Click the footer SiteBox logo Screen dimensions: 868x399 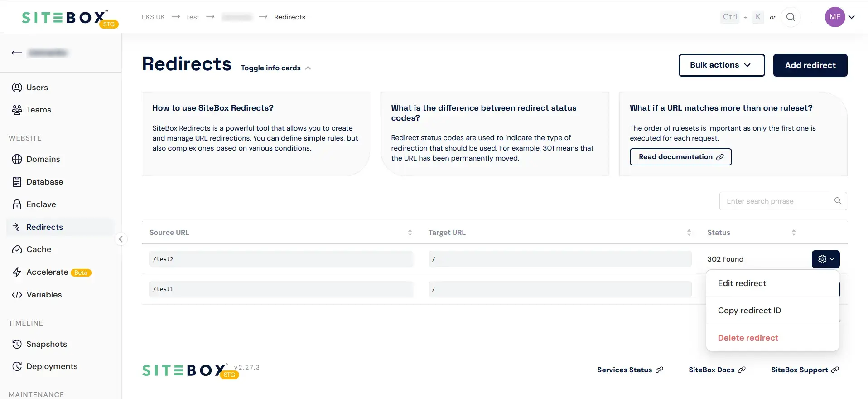tap(190, 371)
